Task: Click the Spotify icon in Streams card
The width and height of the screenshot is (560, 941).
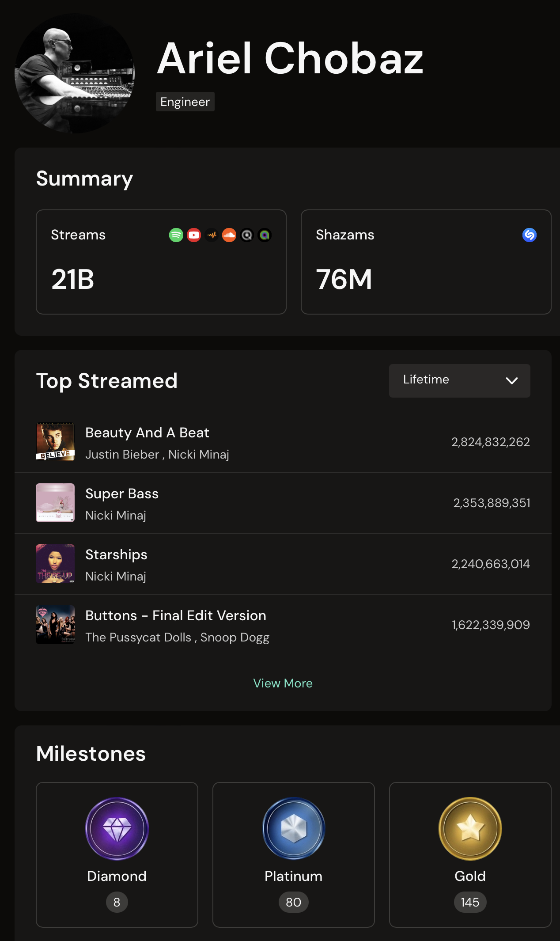Action: point(176,235)
